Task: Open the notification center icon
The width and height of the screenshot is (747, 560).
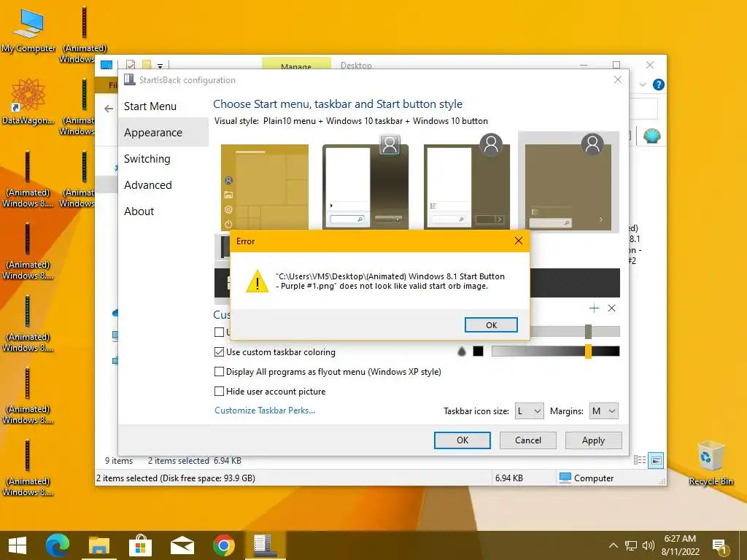Action: click(720, 547)
